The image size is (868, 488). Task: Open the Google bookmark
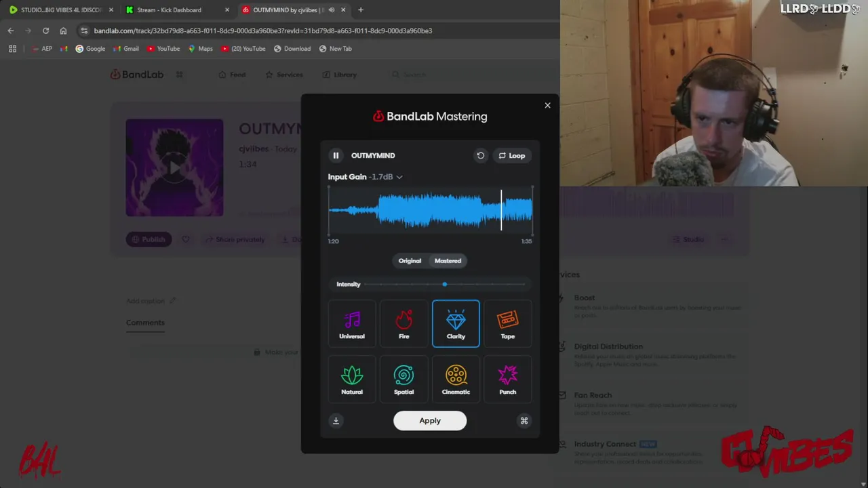[90, 49]
